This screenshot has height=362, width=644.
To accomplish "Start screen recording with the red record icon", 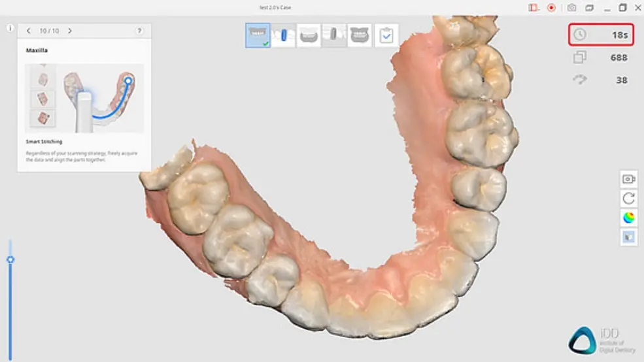I will [551, 8].
